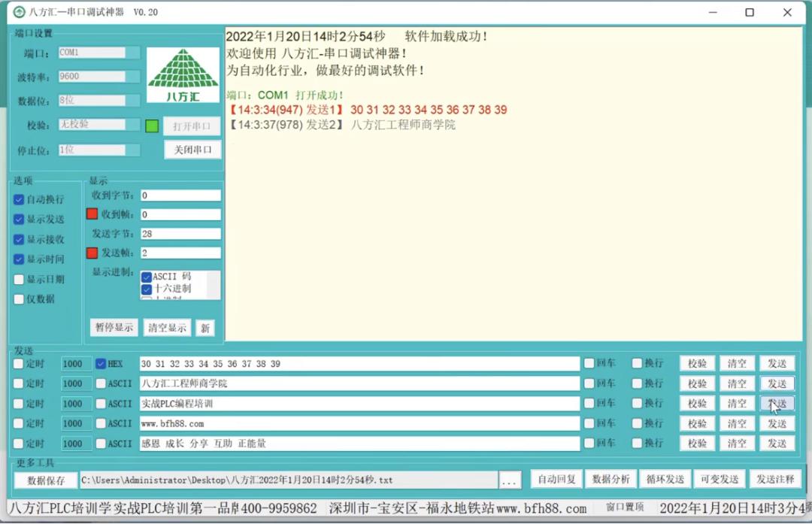Open the 停止位 dropdown
Image resolution: width=812 pixels, height=524 pixels.
(98, 149)
